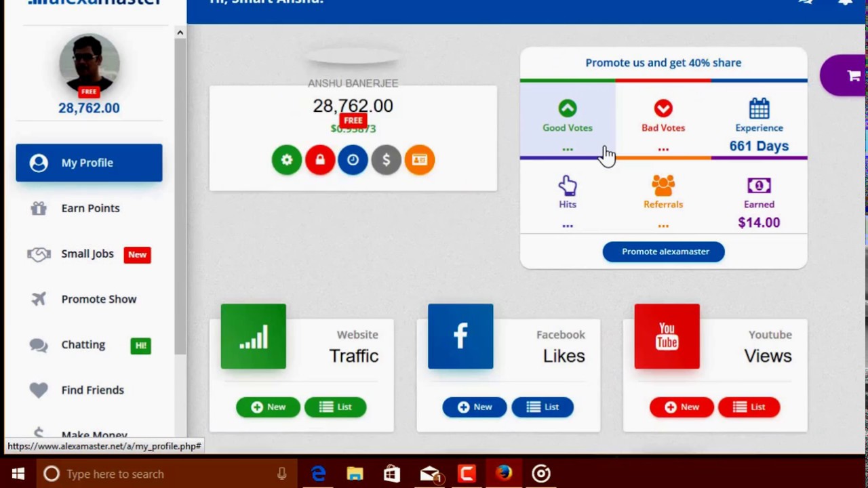Click the blue clock history icon
The image size is (868, 488).
point(353,160)
